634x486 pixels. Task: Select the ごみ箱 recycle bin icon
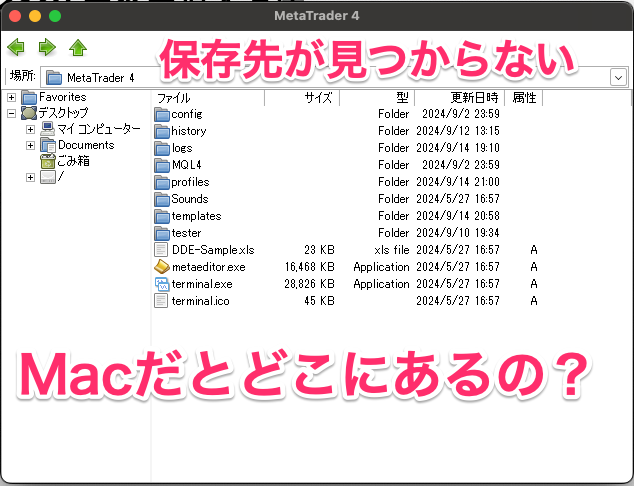48,161
